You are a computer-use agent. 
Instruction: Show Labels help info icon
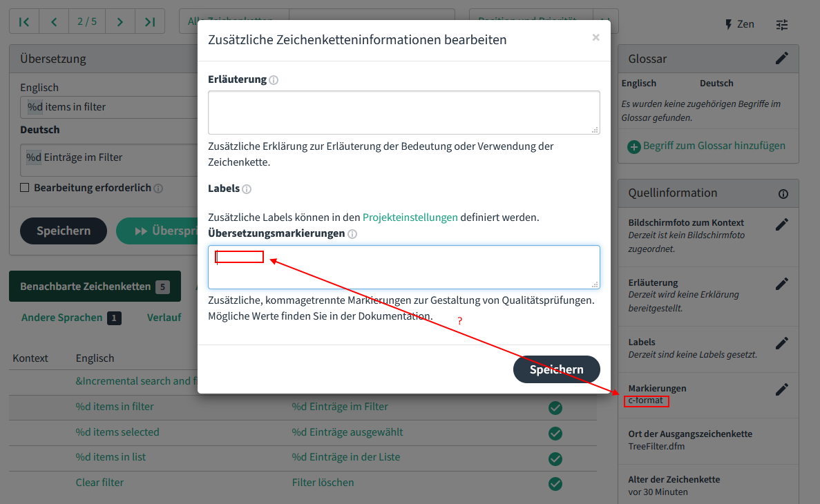click(x=247, y=189)
